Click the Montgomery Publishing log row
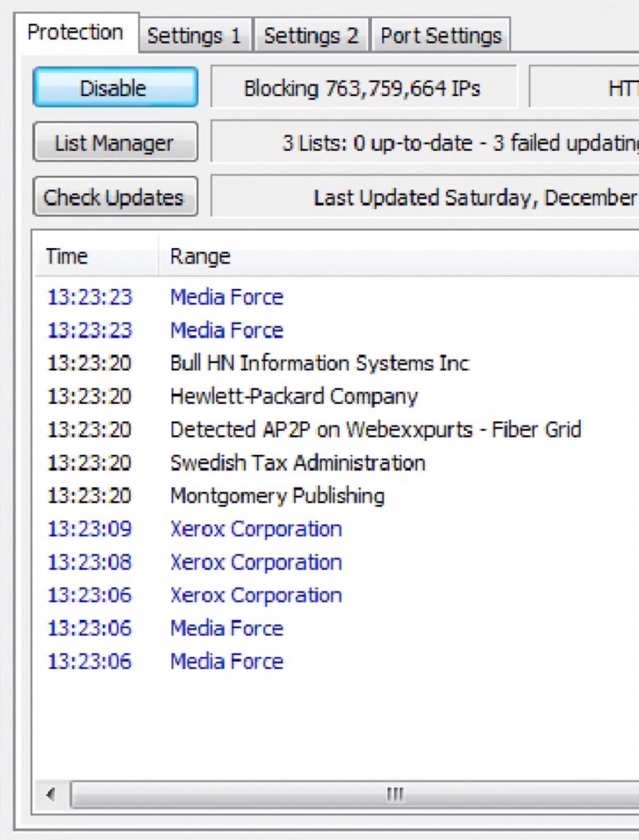 [277, 496]
